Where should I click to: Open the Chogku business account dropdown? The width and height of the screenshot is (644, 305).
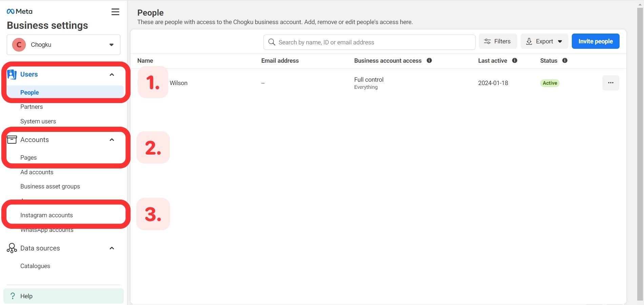pos(63,45)
